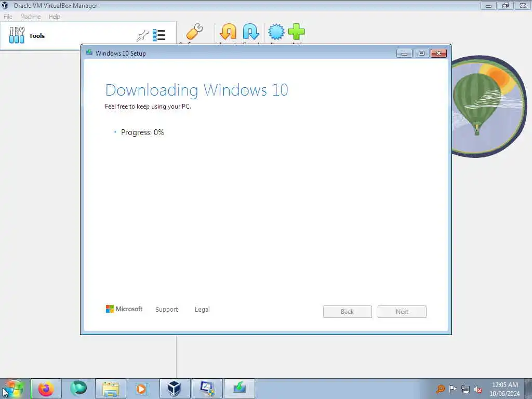Click the taskbar monitor-with-shield icon

207,389
